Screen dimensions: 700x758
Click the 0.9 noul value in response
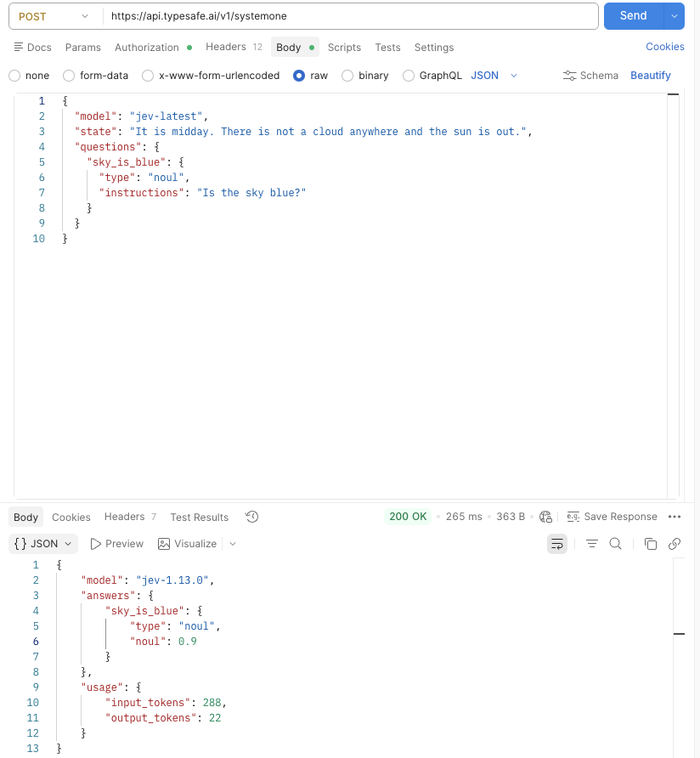point(188,642)
